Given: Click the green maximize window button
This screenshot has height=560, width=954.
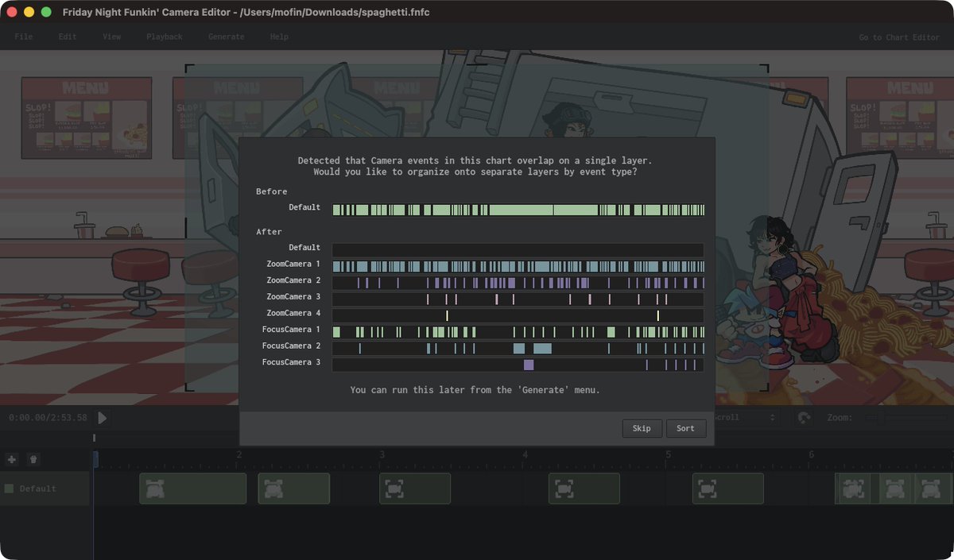Looking at the screenshot, I should tap(46, 12).
